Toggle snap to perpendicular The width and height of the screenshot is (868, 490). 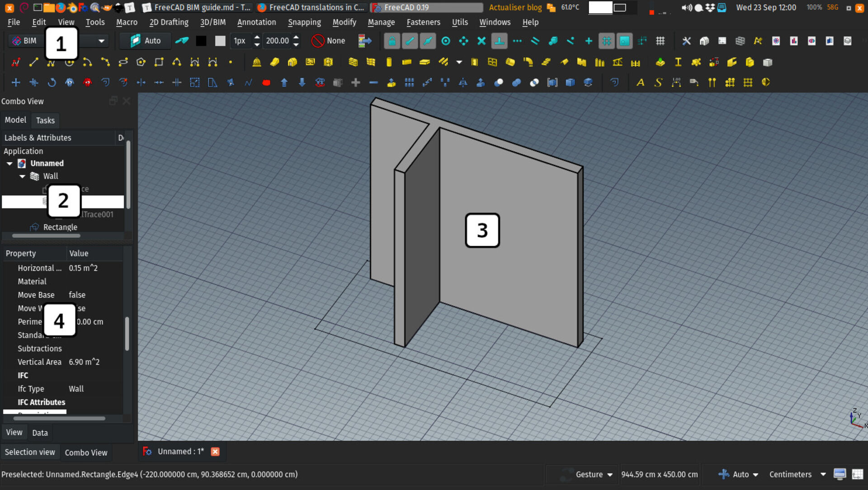click(x=500, y=41)
